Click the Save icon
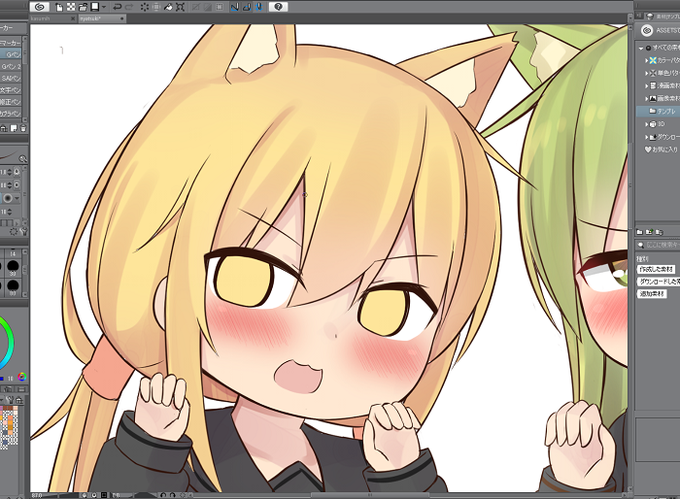680x499 pixels. tap(94, 7)
